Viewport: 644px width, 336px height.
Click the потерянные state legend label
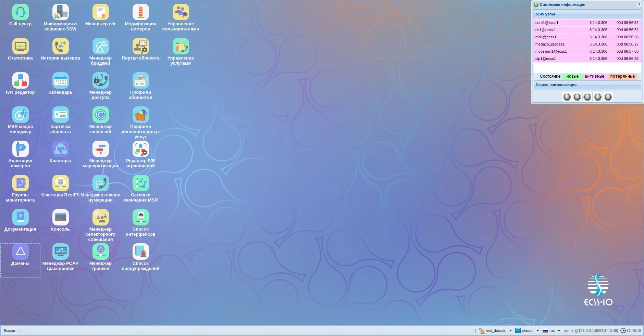622,76
